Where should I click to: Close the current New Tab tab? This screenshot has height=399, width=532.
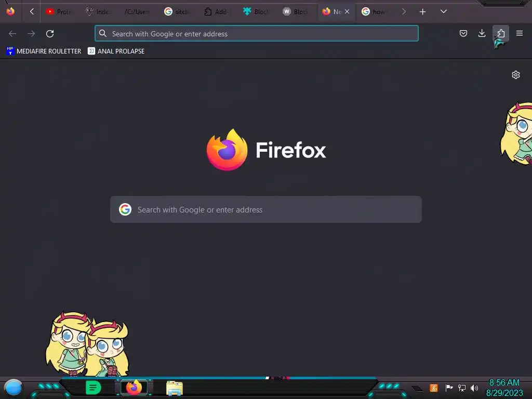click(x=347, y=11)
